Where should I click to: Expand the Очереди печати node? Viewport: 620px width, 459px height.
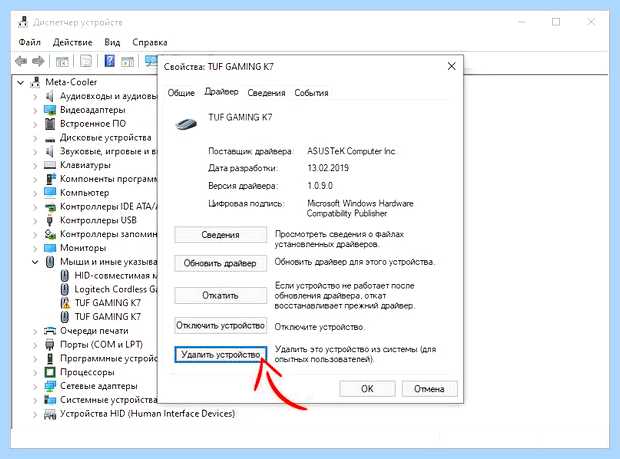point(35,331)
